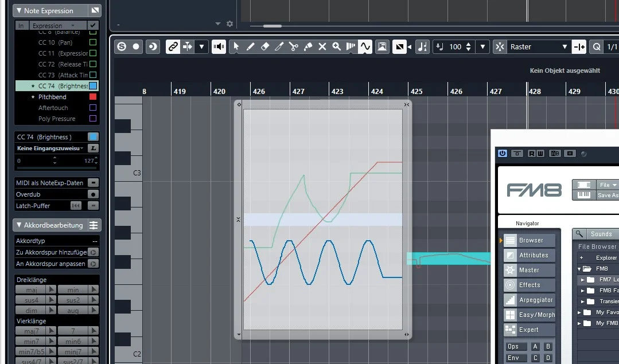Click the Latch-Puffer rewind button
Image resolution: width=619 pixels, height=364 pixels.
pos(76,205)
